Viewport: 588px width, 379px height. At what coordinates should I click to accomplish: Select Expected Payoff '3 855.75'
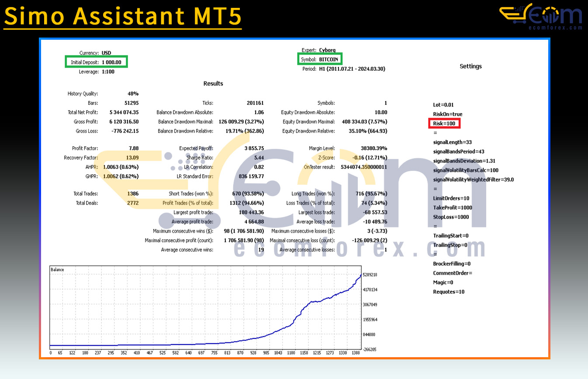click(x=253, y=148)
